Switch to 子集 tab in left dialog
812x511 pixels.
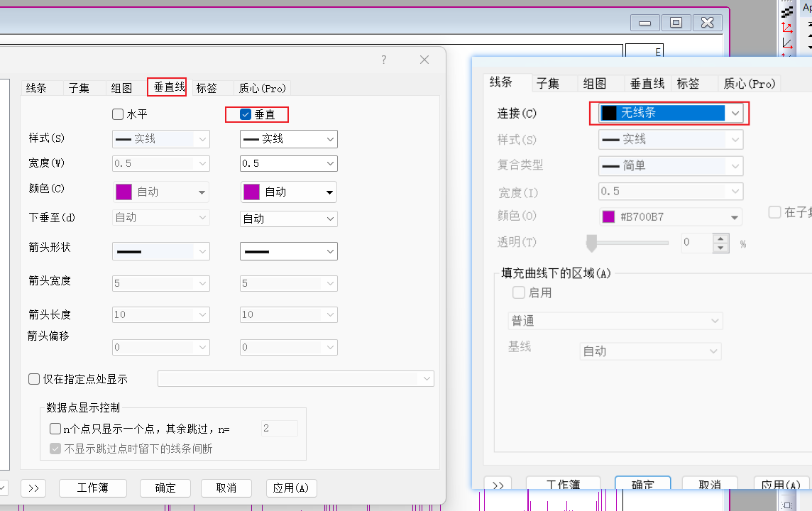[79, 88]
